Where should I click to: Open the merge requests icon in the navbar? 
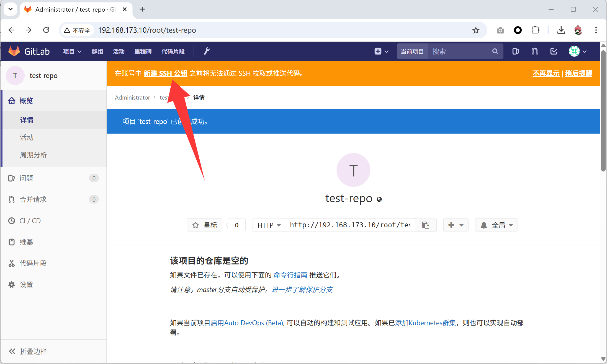535,51
